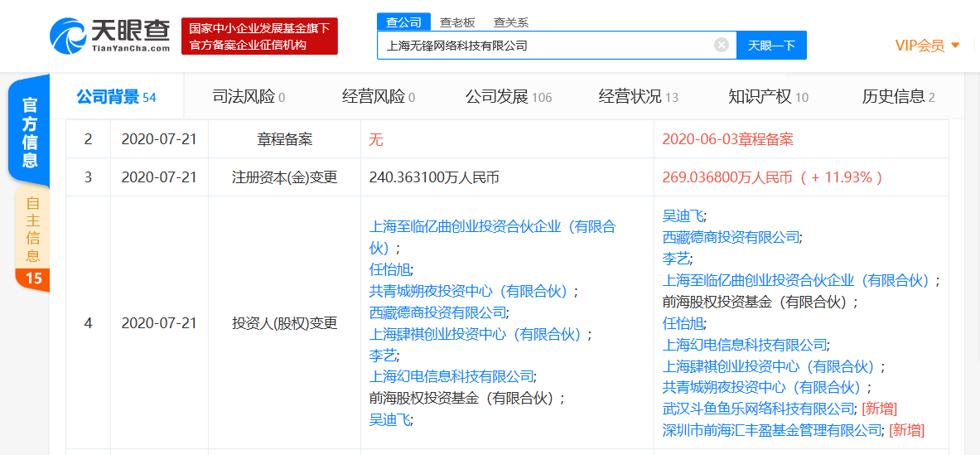Select the 查公司 search tab

(x=403, y=22)
